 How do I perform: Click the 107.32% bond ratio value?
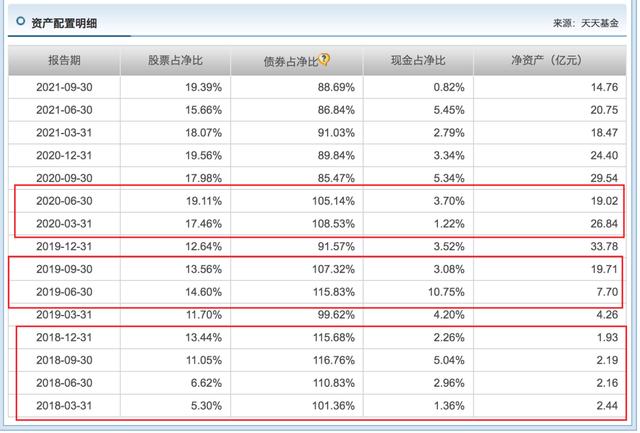pyautogui.click(x=334, y=269)
